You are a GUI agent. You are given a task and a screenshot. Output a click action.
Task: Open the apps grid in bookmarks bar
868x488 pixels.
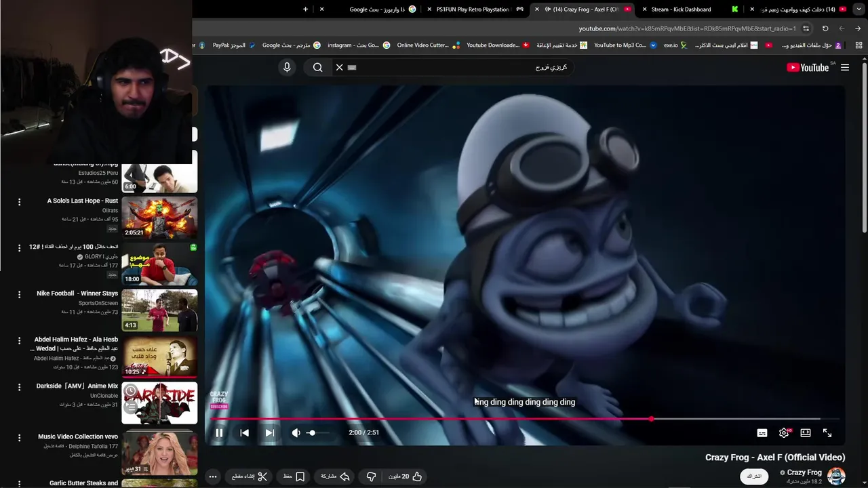pyautogui.click(x=859, y=45)
